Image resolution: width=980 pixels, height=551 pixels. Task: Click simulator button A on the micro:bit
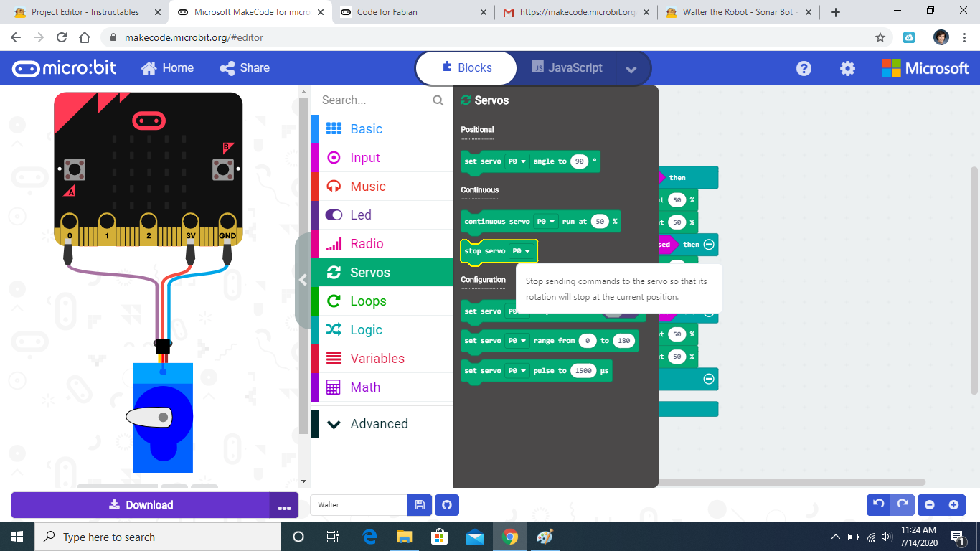(73, 170)
